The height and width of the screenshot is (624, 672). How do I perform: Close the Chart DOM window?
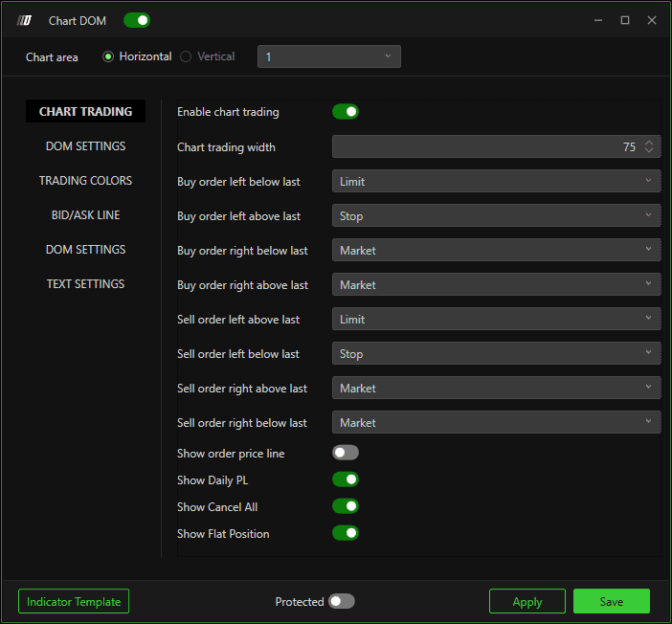pyautogui.click(x=652, y=20)
